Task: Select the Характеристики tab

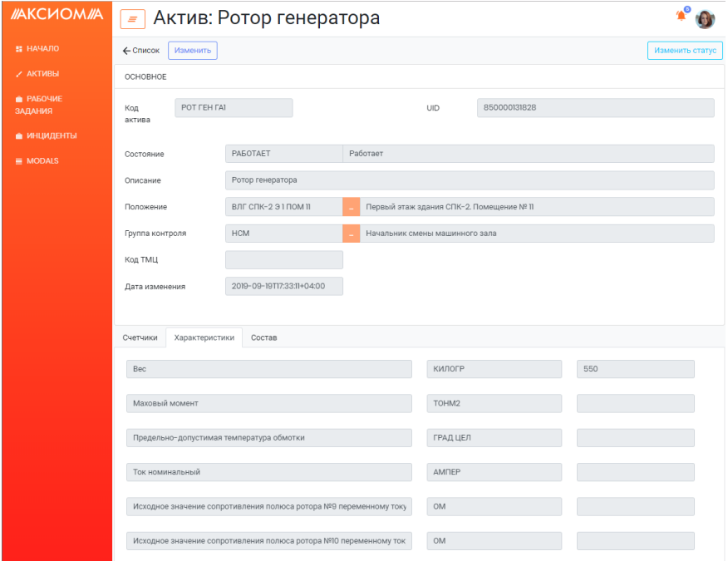Action: (204, 338)
